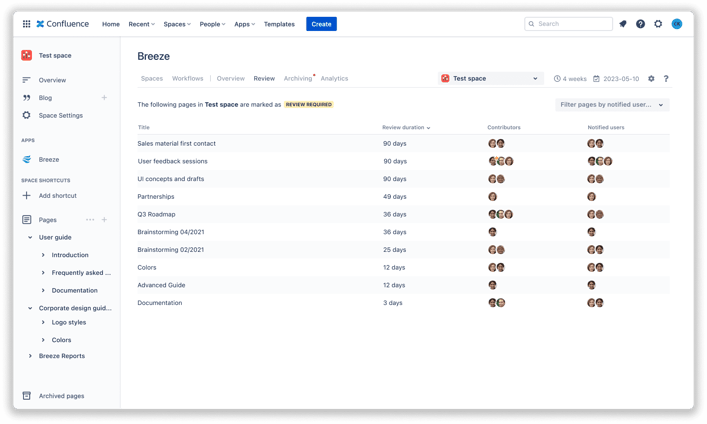The width and height of the screenshot is (707, 424).
Task: Expand the Logo styles tree item
Action: pyautogui.click(x=43, y=322)
